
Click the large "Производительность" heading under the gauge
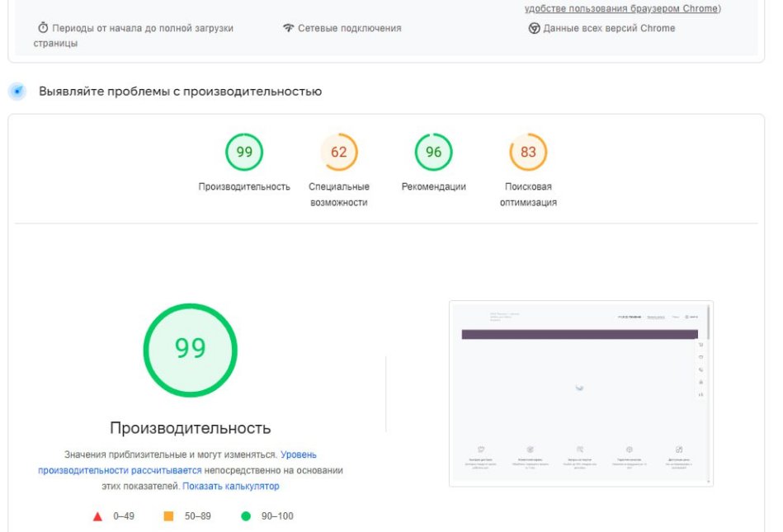(190, 428)
